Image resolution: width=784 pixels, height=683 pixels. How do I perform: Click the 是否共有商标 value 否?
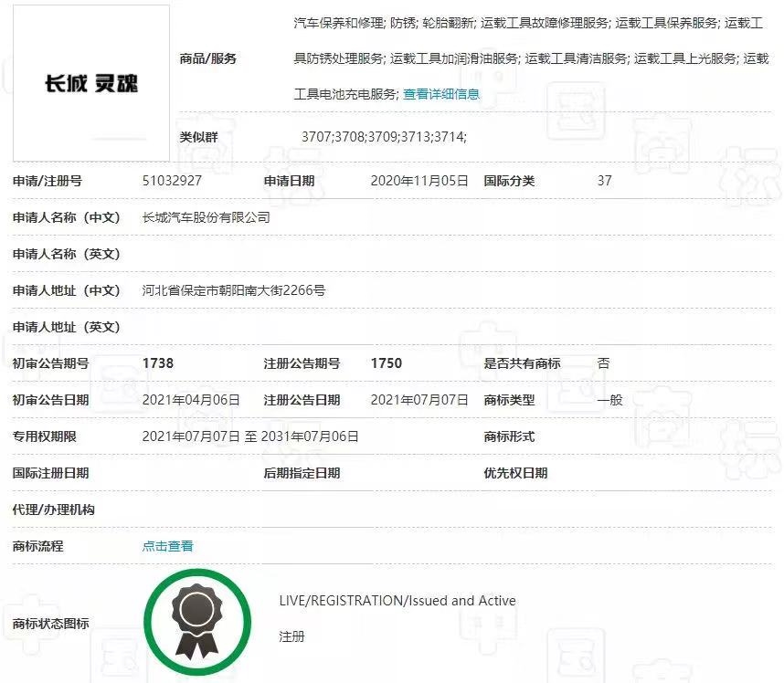point(603,363)
